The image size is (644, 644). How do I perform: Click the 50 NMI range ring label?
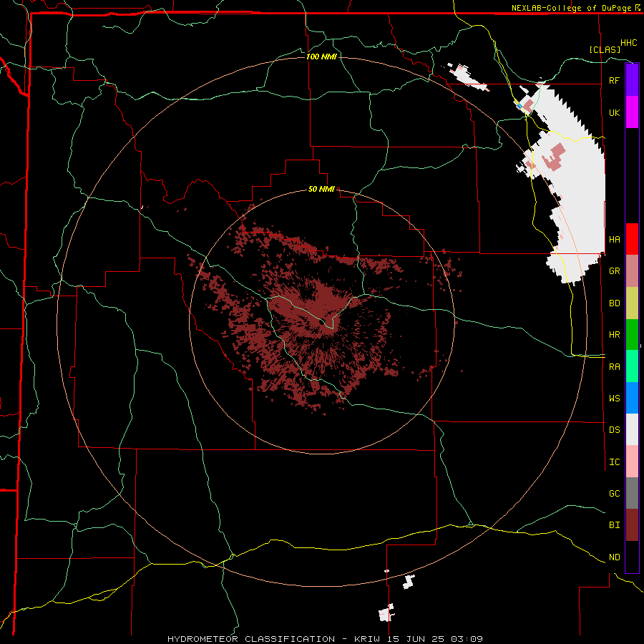[x=321, y=189]
